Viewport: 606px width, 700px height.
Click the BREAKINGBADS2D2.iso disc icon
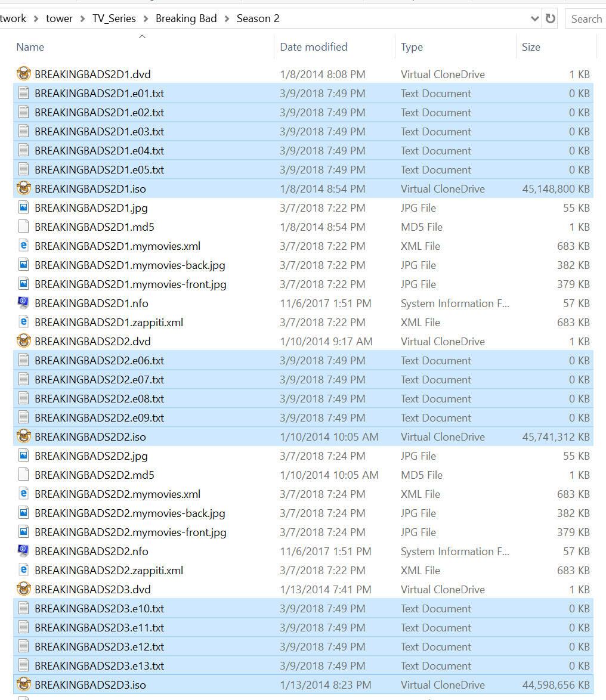pyautogui.click(x=24, y=436)
